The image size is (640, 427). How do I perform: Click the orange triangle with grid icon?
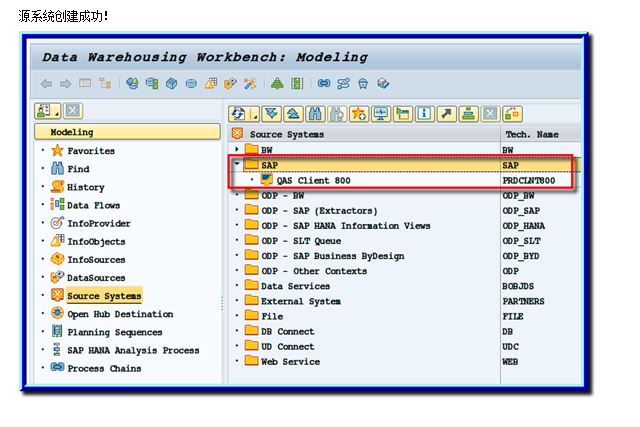211,84
